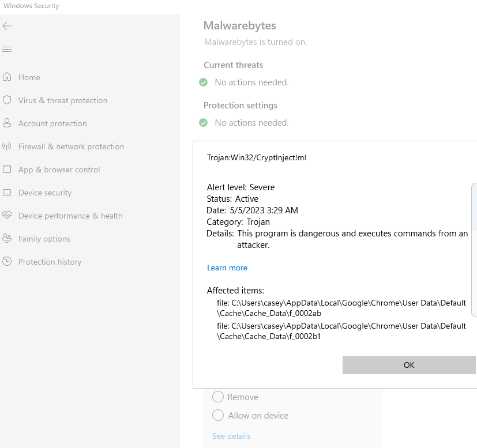Click the Alert level: Severe line

tap(241, 187)
